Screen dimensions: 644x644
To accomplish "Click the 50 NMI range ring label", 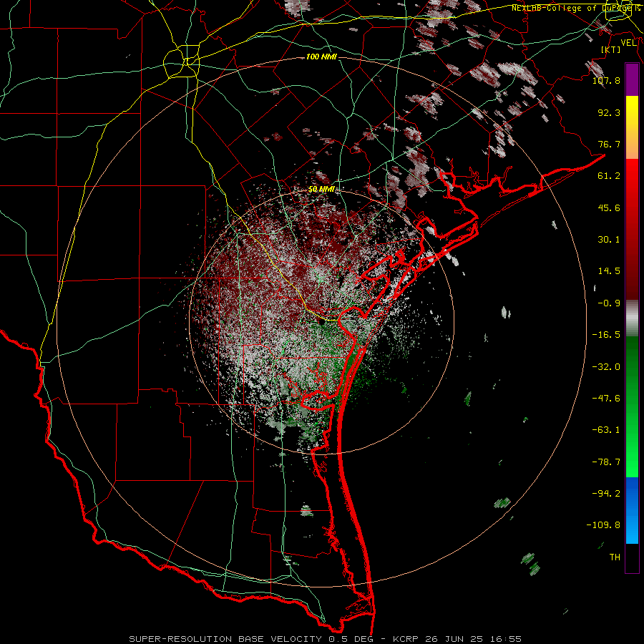I will click(x=321, y=190).
